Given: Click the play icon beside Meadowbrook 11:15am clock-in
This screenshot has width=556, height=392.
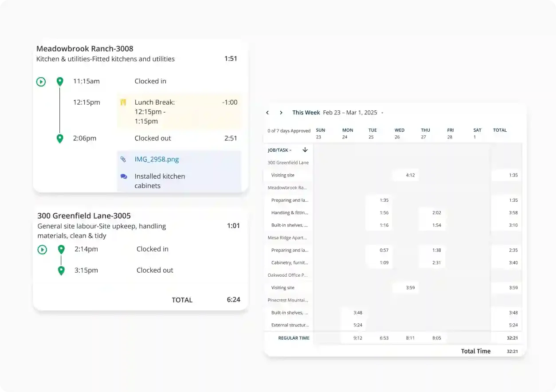Looking at the screenshot, I should [41, 82].
